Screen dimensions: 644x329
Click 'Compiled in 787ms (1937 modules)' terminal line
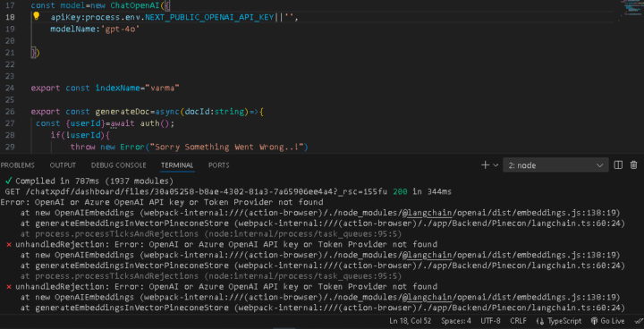(x=95, y=181)
